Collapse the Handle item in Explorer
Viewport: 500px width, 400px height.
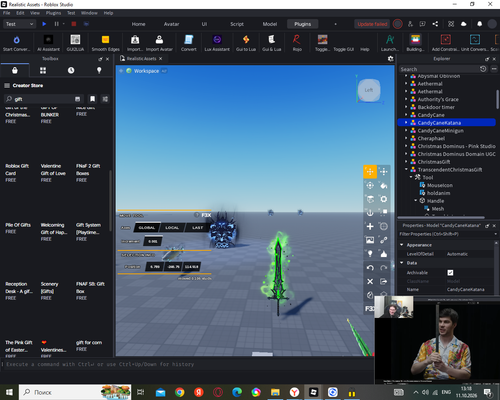(416, 201)
